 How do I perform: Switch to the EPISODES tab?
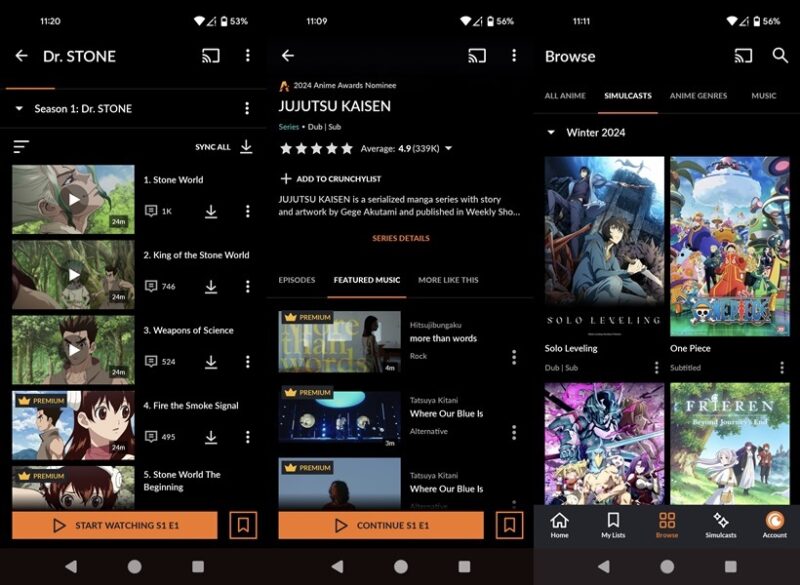click(299, 281)
